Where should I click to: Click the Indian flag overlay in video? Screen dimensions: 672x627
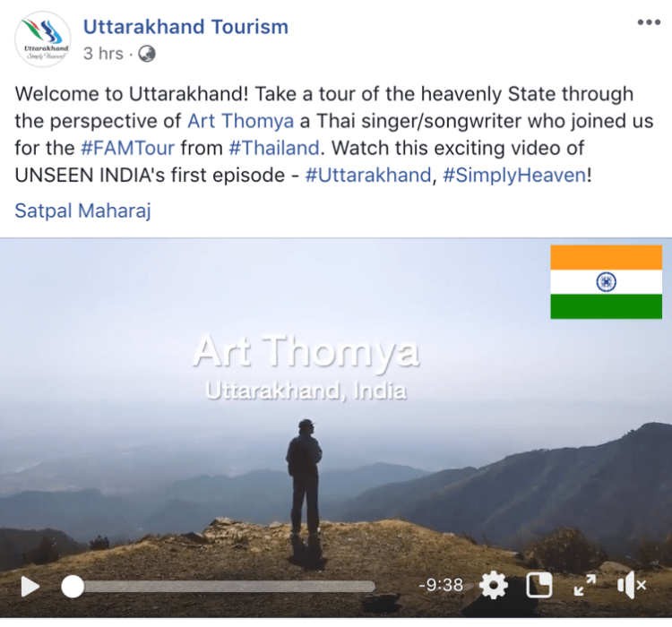(606, 282)
